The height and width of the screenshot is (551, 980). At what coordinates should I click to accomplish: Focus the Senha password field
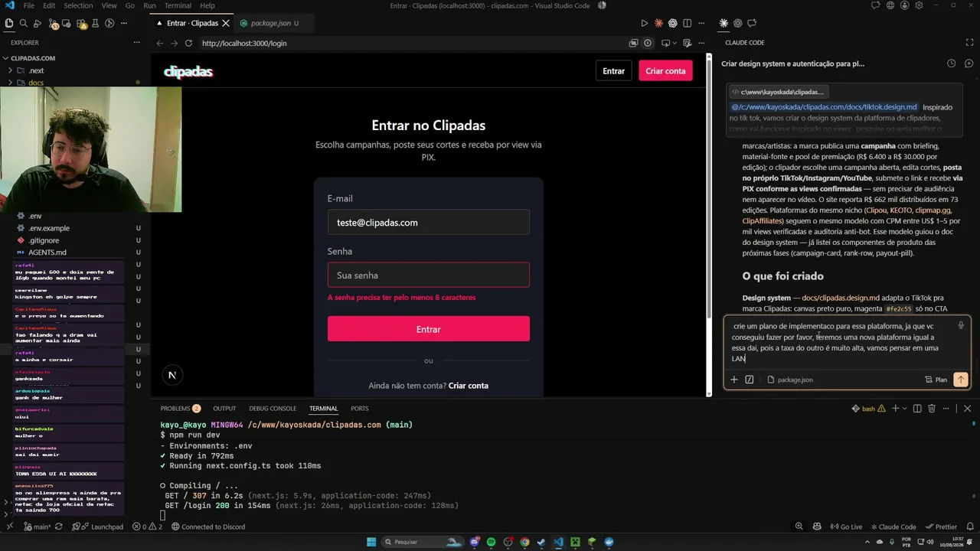429,275
